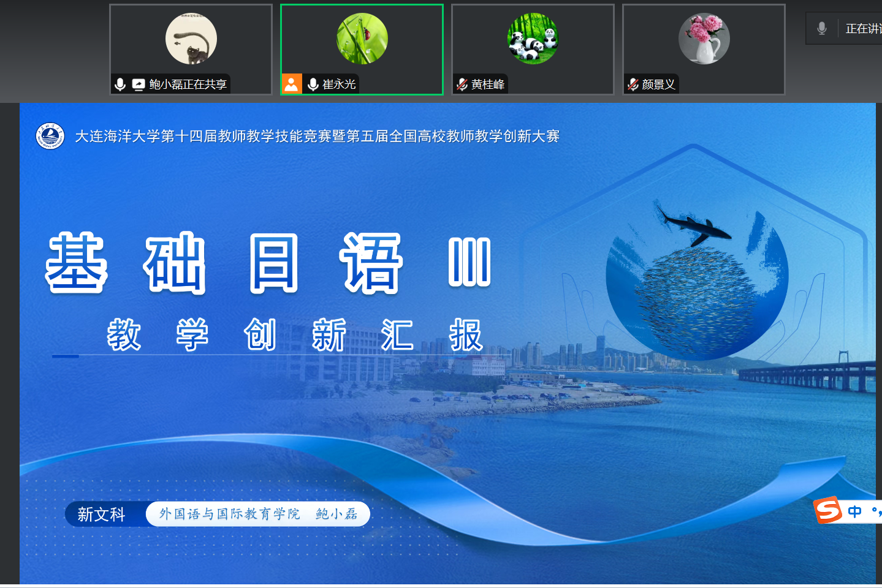Click the university logo on the slide

(x=50, y=136)
